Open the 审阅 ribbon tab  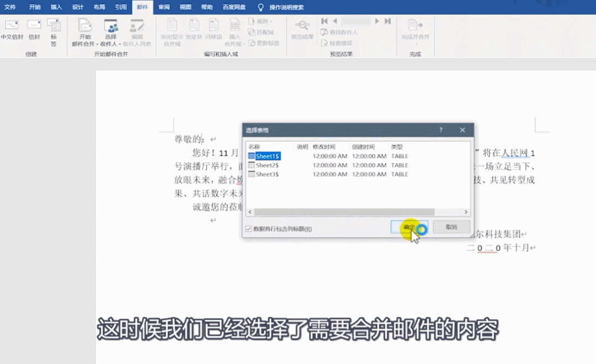[164, 7]
